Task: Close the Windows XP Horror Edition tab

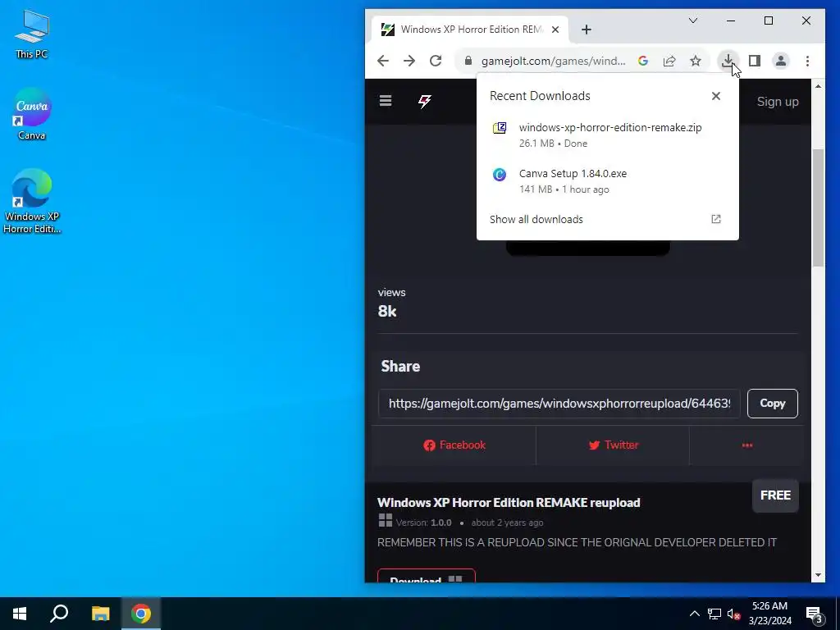Action: click(555, 30)
